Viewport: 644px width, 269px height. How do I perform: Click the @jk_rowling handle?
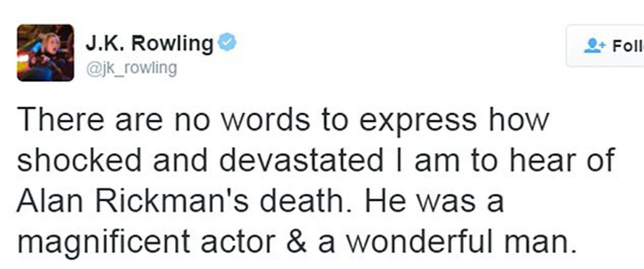pos(131,68)
